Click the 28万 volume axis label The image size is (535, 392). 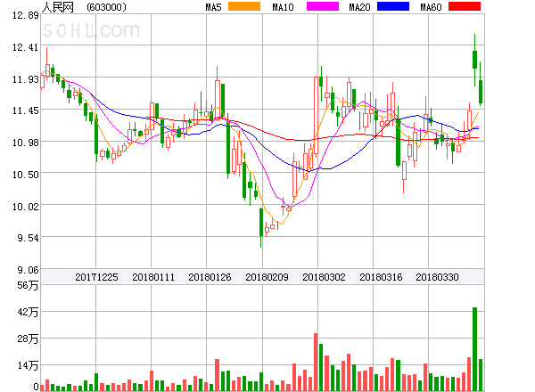tap(28, 339)
